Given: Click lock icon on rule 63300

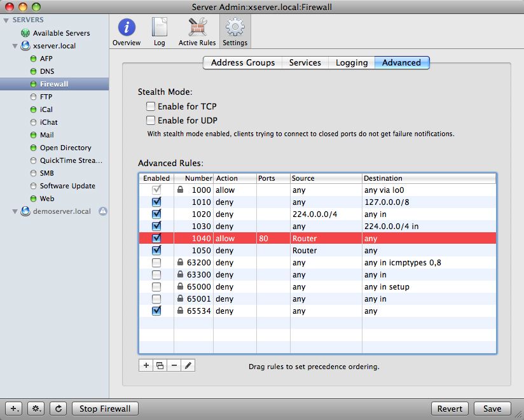Looking at the screenshot, I should click(180, 274).
